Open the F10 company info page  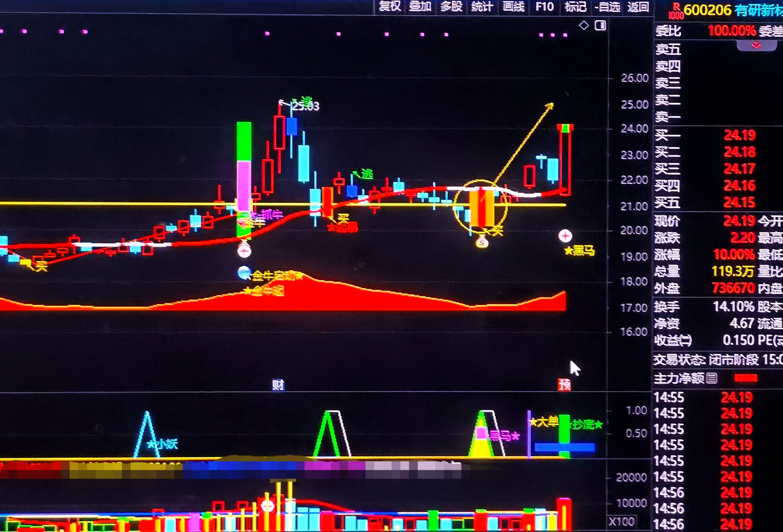tap(544, 7)
